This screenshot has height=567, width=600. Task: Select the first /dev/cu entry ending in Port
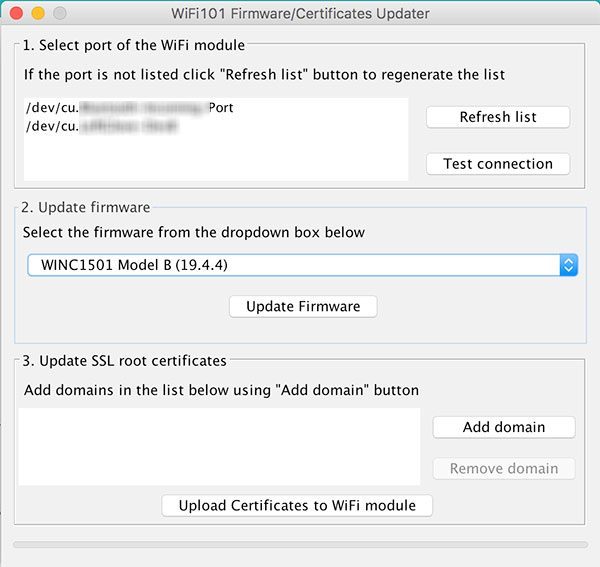click(x=129, y=108)
